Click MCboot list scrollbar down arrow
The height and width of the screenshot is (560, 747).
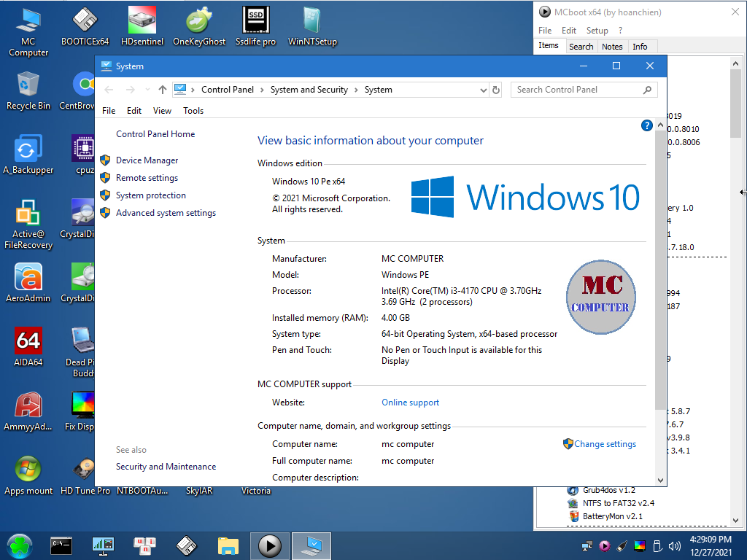[735, 521]
